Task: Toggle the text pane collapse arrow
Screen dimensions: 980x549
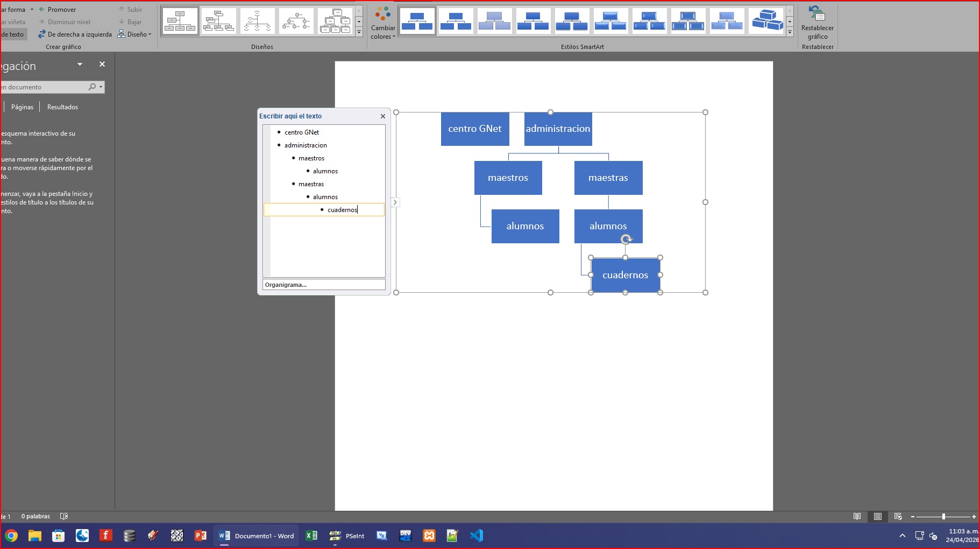Action: pyautogui.click(x=395, y=202)
